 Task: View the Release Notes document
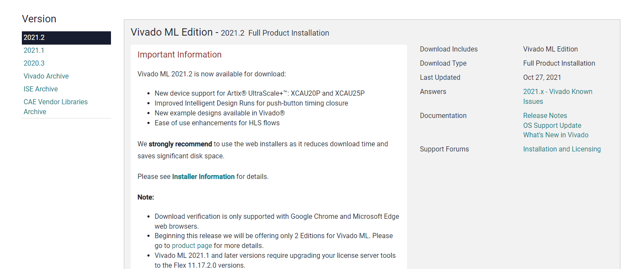(x=545, y=116)
